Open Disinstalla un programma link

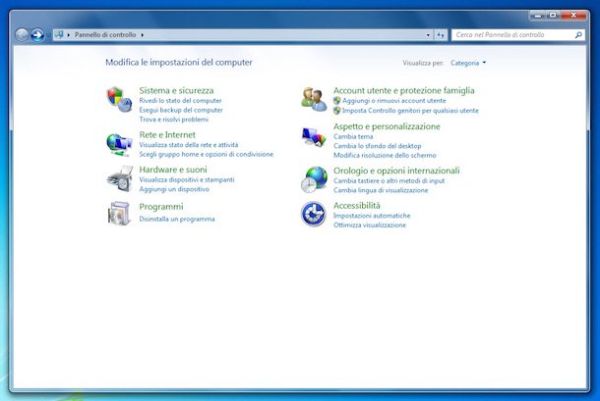tap(177, 218)
